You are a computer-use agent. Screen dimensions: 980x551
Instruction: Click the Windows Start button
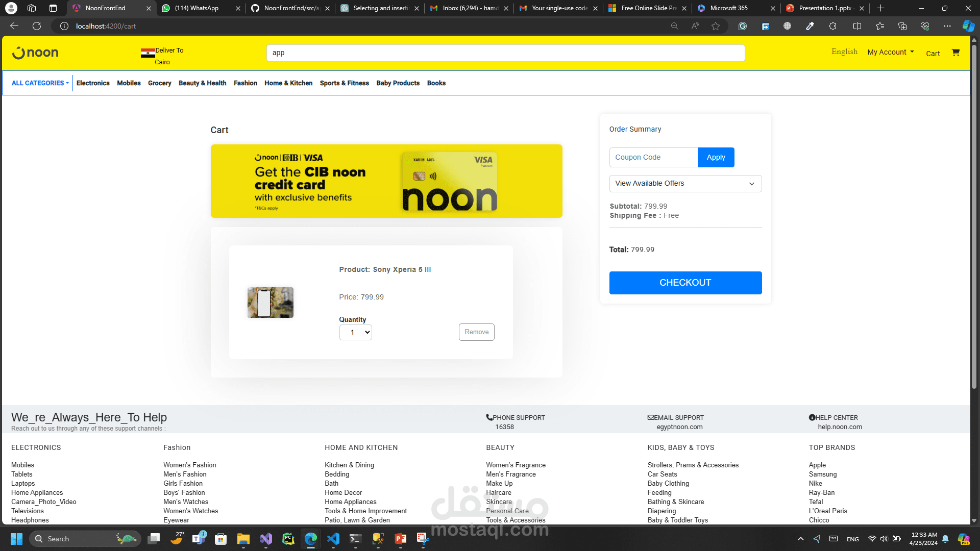[x=16, y=539]
